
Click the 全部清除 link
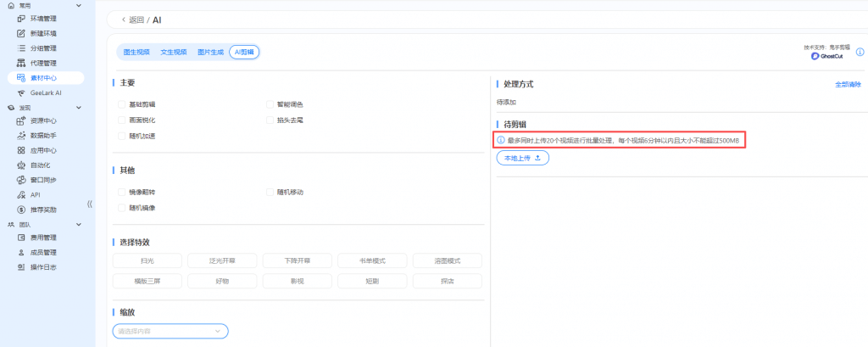click(848, 85)
